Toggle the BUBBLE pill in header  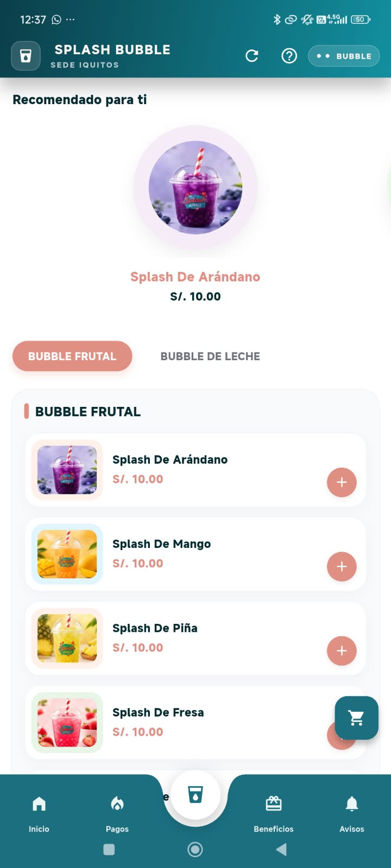pos(344,56)
